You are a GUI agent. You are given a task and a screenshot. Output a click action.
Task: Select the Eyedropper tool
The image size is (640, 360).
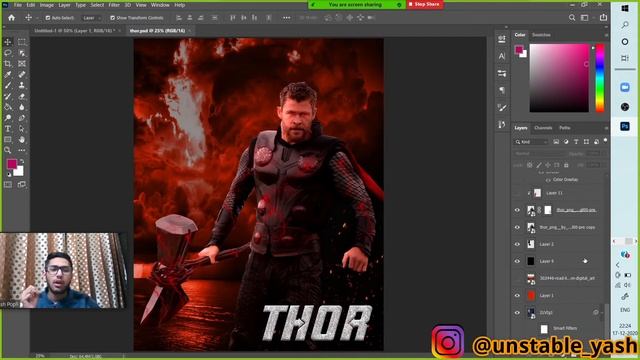tap(8, 75)
